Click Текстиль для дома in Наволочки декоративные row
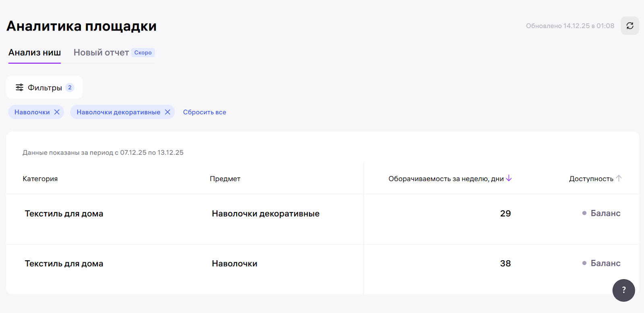This screenshot has width=644, height=313. (64, 214)
